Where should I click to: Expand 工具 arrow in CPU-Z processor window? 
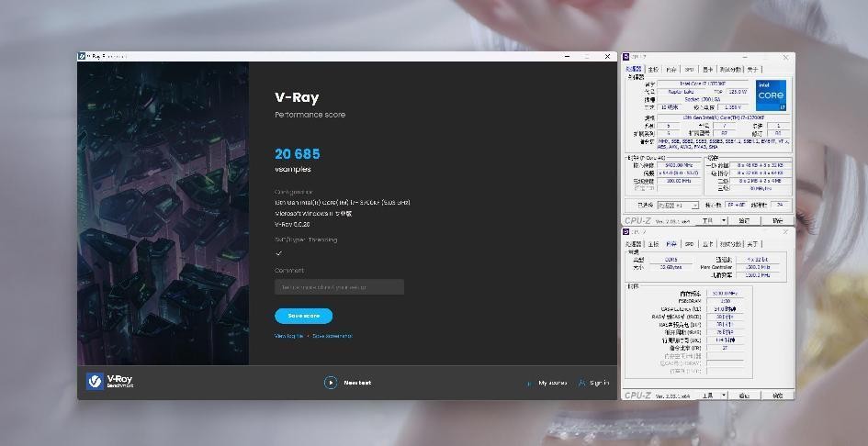[x=724, y=220]
